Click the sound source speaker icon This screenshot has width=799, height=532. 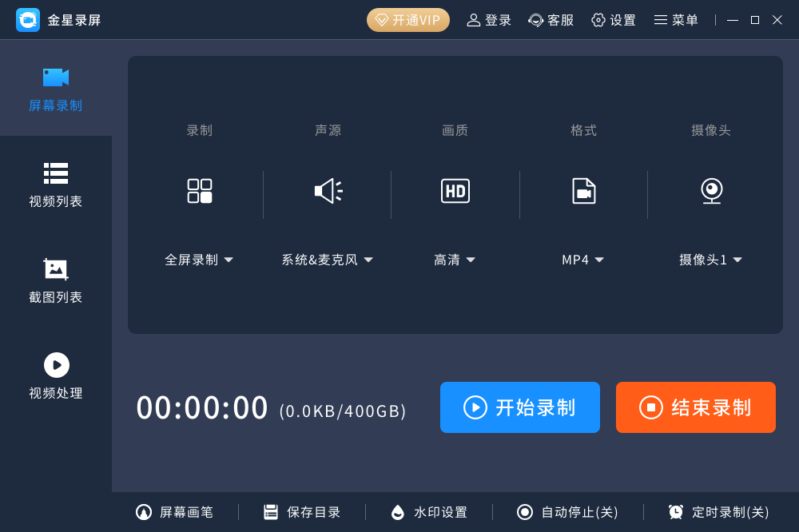328,191
